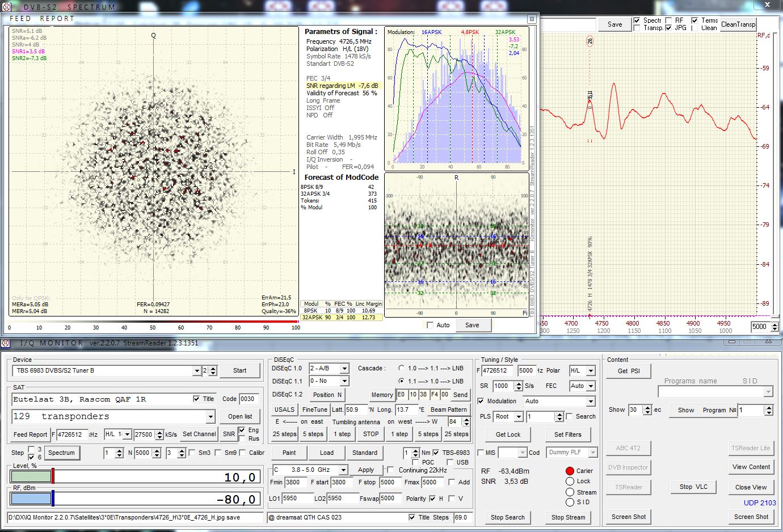Open the Device tuner dropdown
The image size is (783, 532).
coord(196,371)
